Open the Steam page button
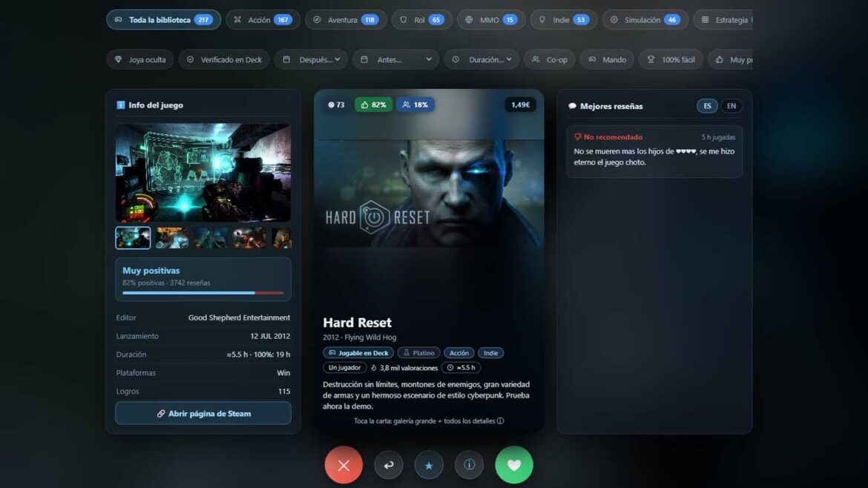 coord(203,413)
